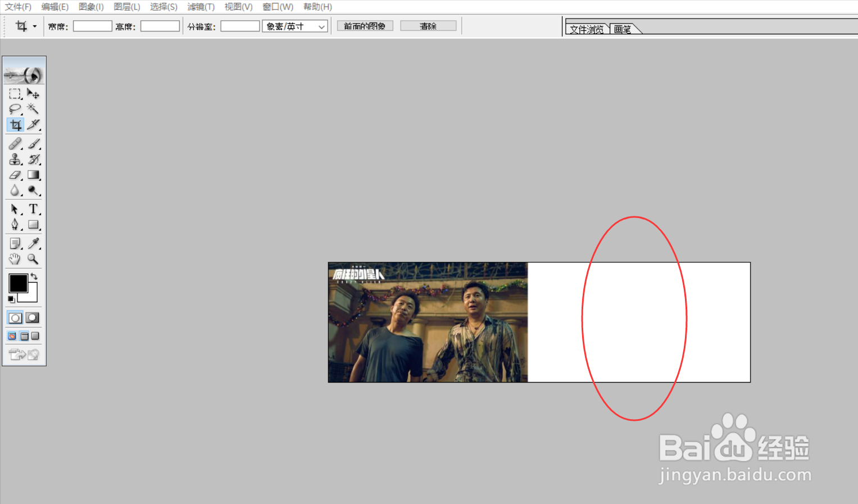This screenshot has width=858, height=504.
Task: Choose Full Screen with menu bar mode
Action: pos(24,336)
